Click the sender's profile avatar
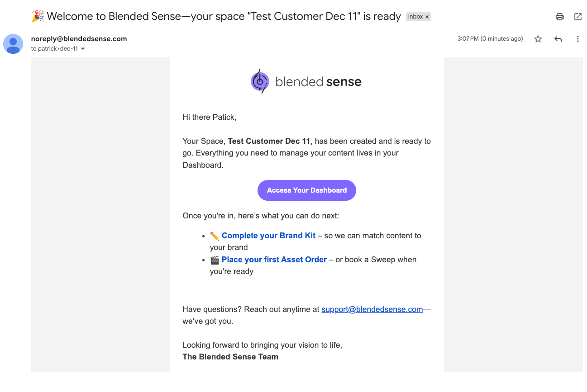Viewport: 587px width, 392px height. point(13,43)
